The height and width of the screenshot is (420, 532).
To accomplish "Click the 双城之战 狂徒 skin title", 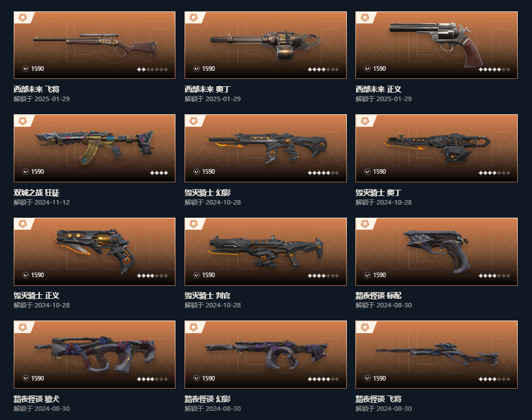I will (37, 193).
